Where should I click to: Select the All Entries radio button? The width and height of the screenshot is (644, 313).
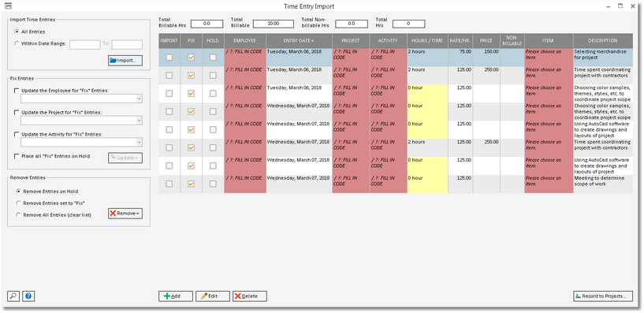17,32
